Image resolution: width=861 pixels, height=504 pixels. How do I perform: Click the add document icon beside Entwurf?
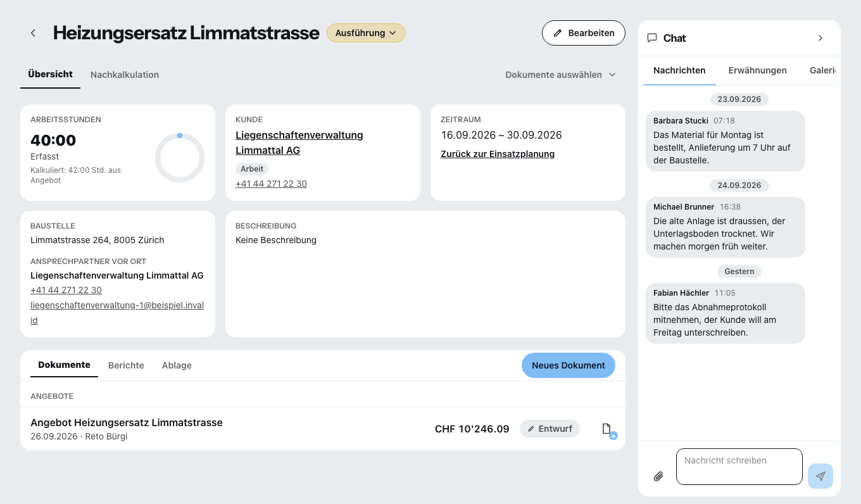point(608,430)
